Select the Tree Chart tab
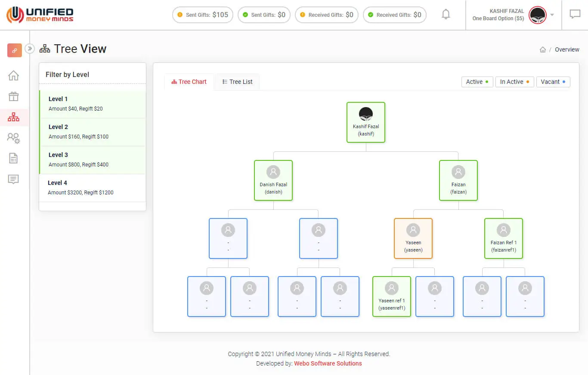This screenshot has width=588, height=375. [x=189, y=82]
